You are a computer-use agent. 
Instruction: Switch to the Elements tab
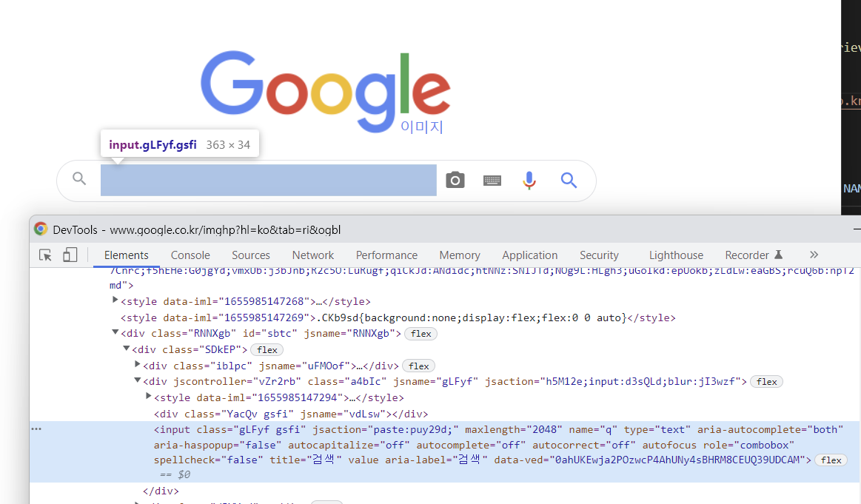(x=127, y=255)
